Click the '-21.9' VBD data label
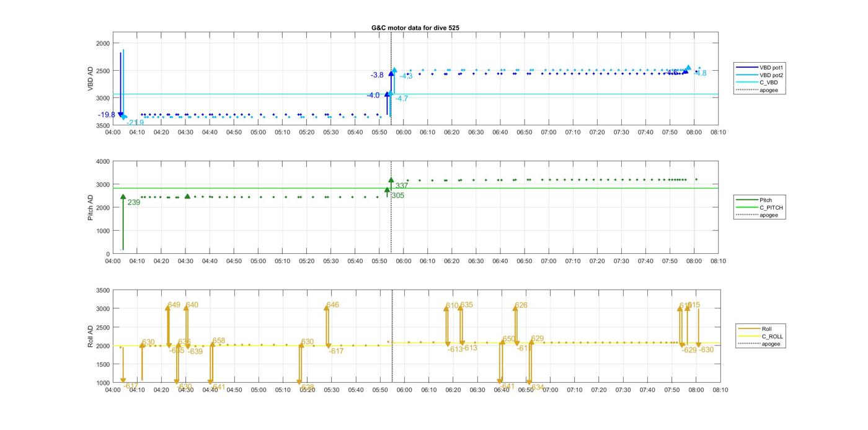This screenshot has height=430, width=868. click(x=135, y=123)
